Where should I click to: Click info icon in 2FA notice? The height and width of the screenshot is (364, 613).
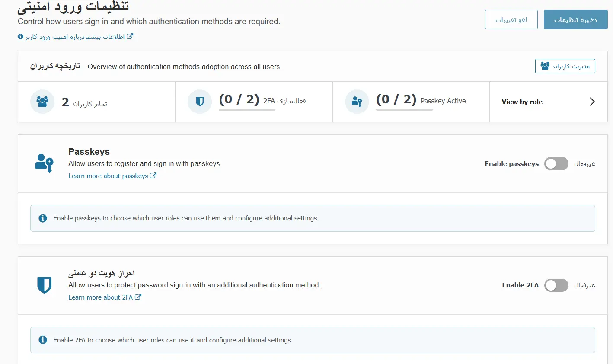click(x=43, y=340)
